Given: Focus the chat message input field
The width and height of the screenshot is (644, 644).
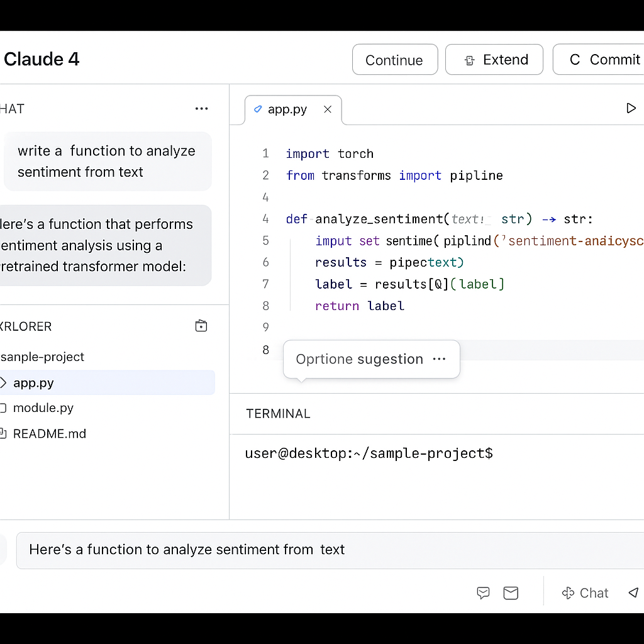Looking at the screenshot, I should pyautogui.click(x=330, y=550).
